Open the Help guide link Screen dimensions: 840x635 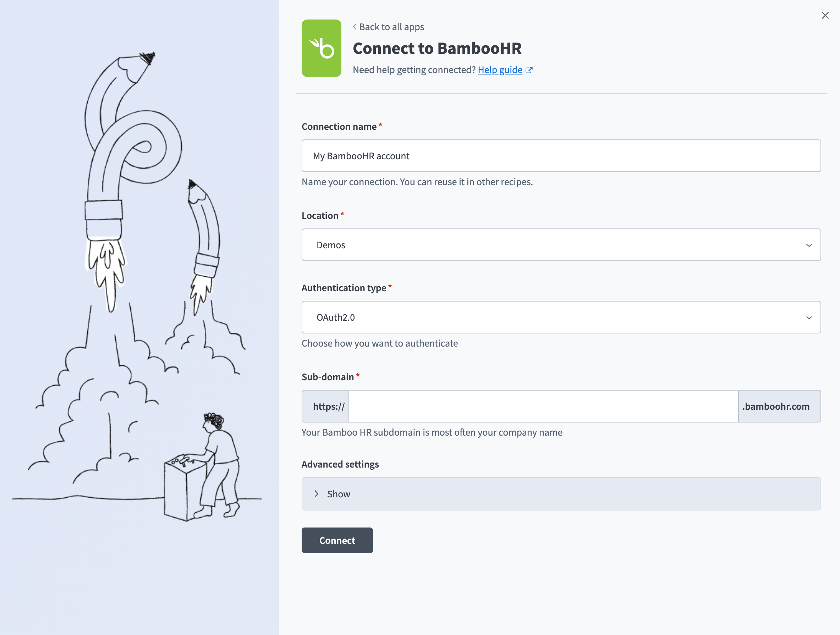[x=500, y=70]
